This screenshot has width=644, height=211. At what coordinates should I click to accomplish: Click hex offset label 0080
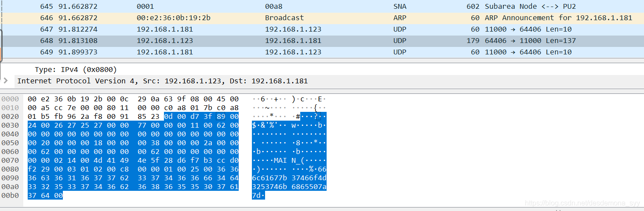coord(10,169)
